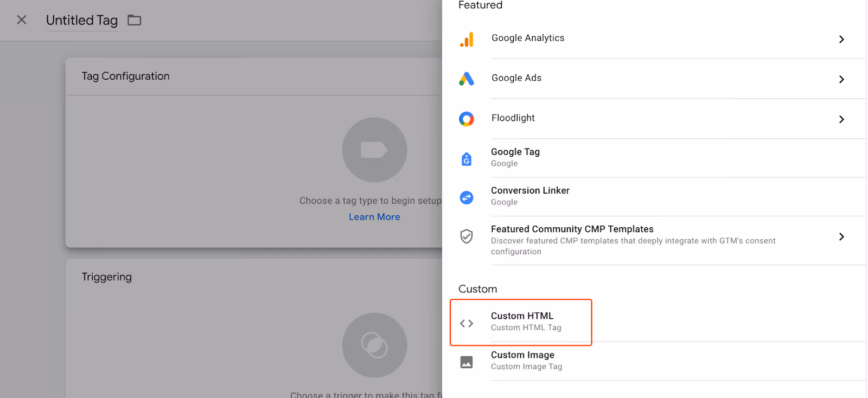
Task: Open Featured Community CMP Templates
Action: [654, 241]
